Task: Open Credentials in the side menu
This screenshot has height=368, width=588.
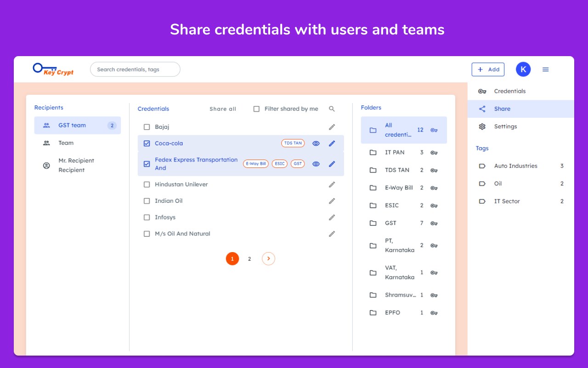Action: click(x=521, y=91)
